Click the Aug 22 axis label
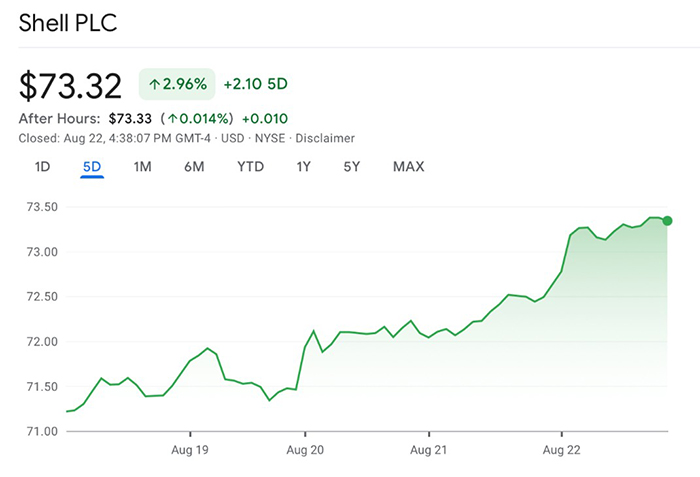Screen dimensions: 700x477 pyautogui.click(x=562, y=450)
